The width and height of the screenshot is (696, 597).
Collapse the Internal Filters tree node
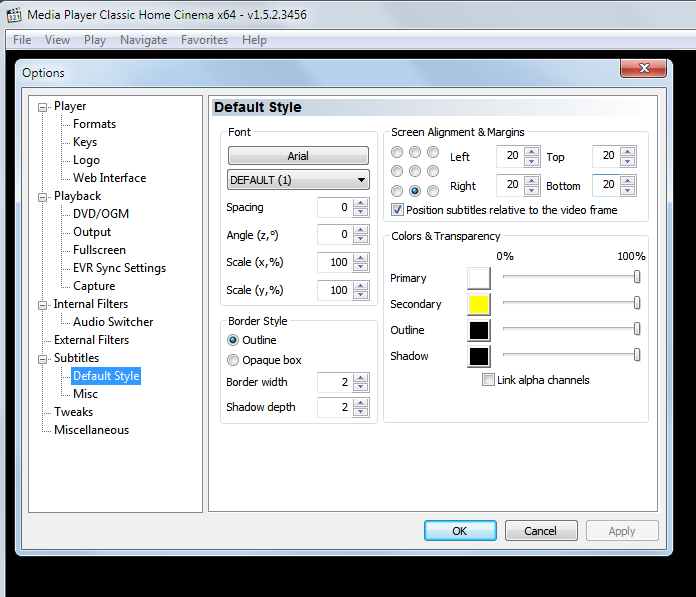(x=43, y=305)
